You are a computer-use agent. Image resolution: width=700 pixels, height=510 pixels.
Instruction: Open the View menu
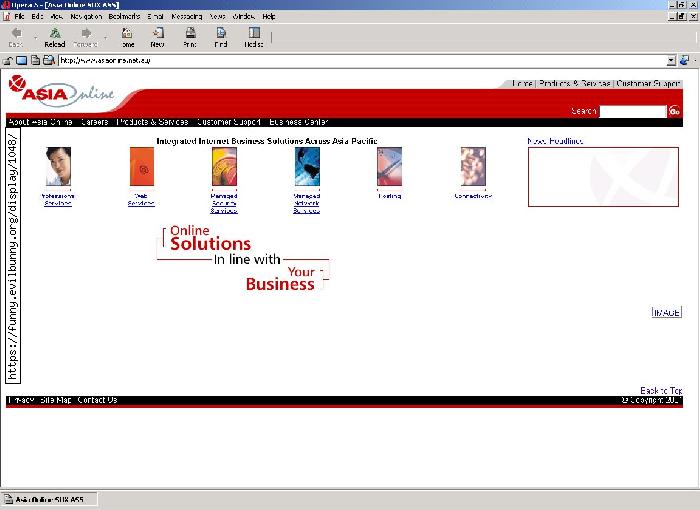pos(56,17)
